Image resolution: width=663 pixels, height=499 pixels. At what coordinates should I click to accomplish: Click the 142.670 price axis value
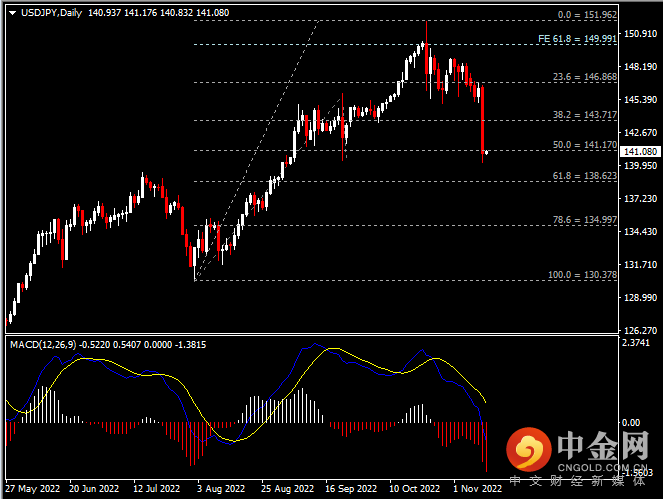pos(641,132)
